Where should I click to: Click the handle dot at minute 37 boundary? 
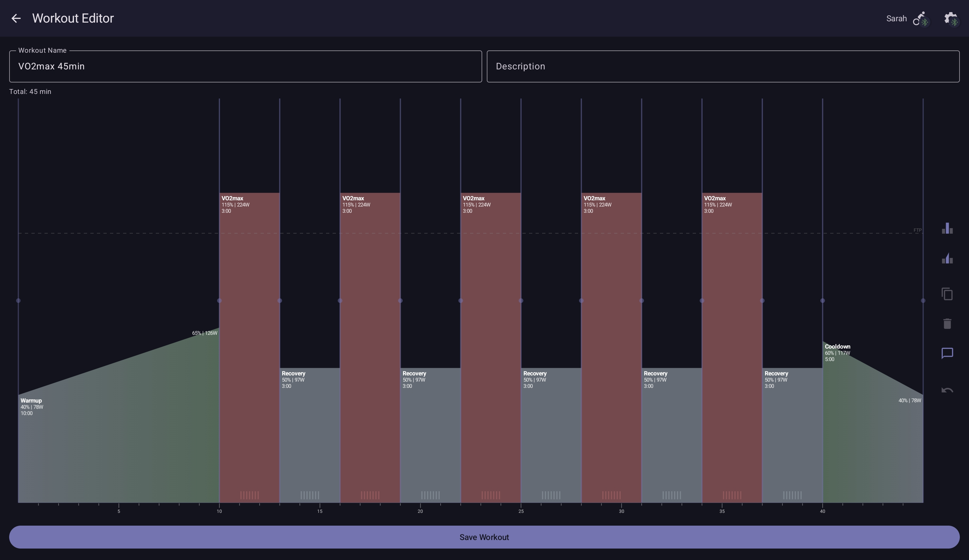click(762, 300)
